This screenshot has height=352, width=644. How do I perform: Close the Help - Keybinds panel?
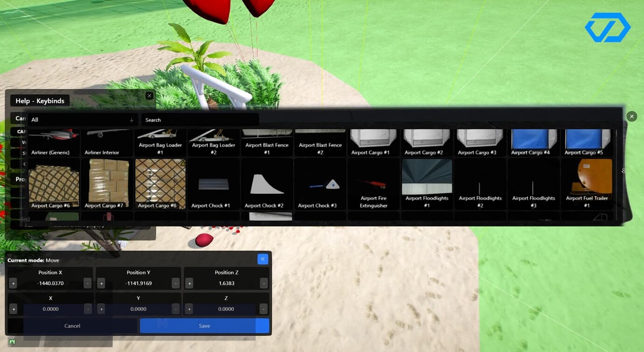pos(149,95)
